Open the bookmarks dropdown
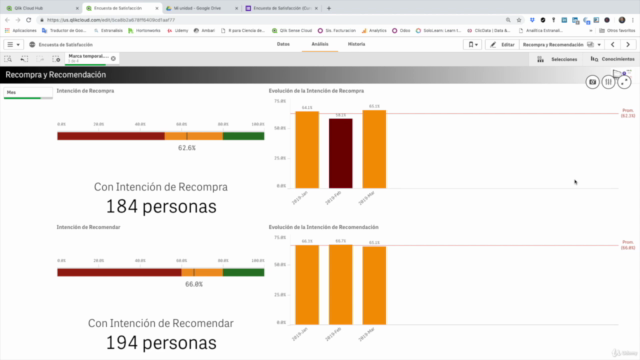Image resolution: width=640 pixels, height=360 pixels. click(x=472, y=44)
